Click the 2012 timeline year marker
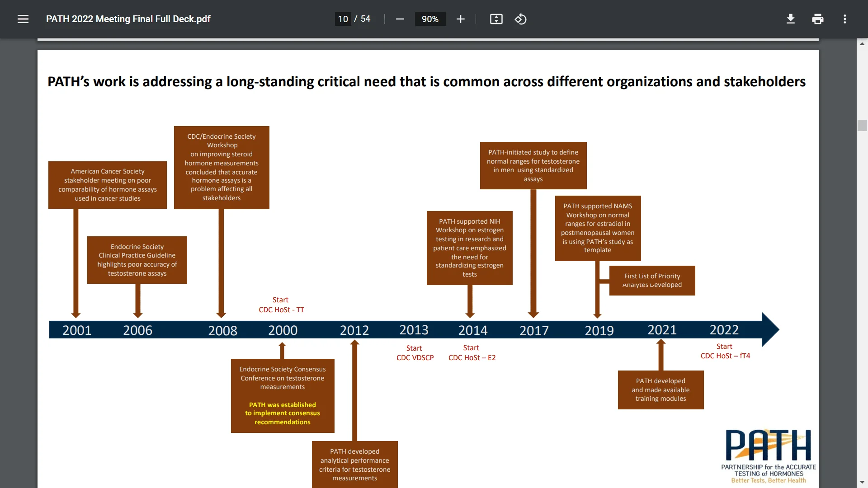 click(354, 330)
